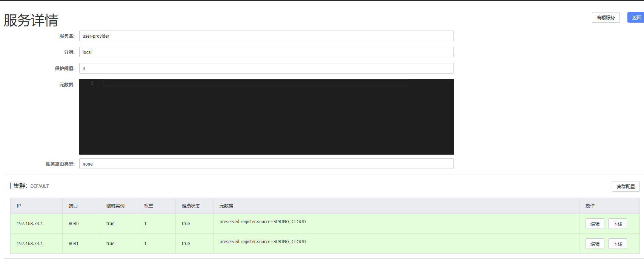644x261 pixels.
Task: Select the 分组 field containing local
Action: click(x=266, y=52)
